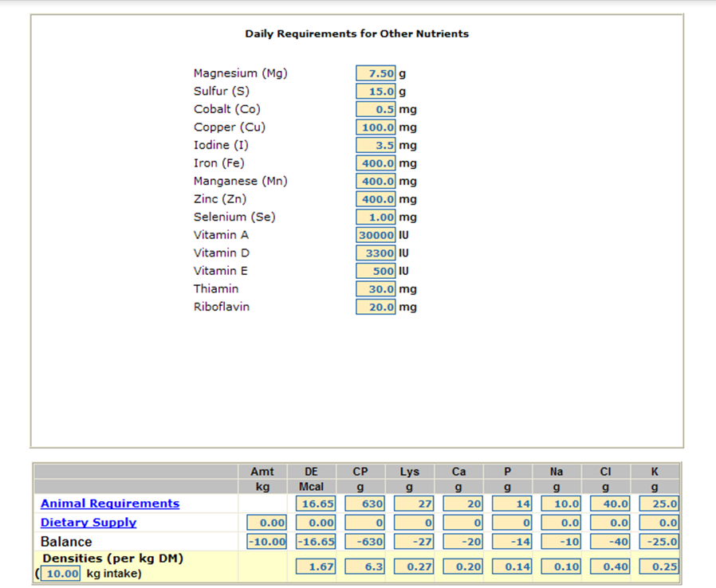Select the Densities Ca value 0.20

click(462, 566)
